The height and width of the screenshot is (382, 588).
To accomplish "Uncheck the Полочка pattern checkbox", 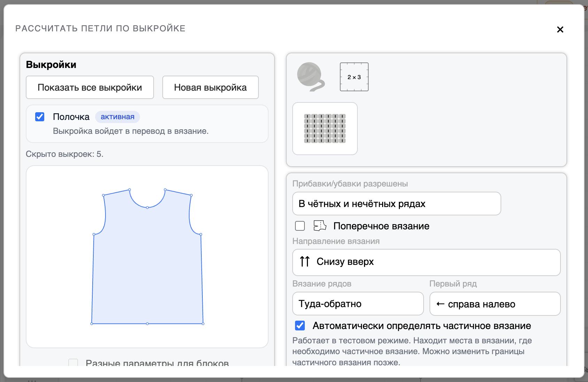I will (40, 117).
